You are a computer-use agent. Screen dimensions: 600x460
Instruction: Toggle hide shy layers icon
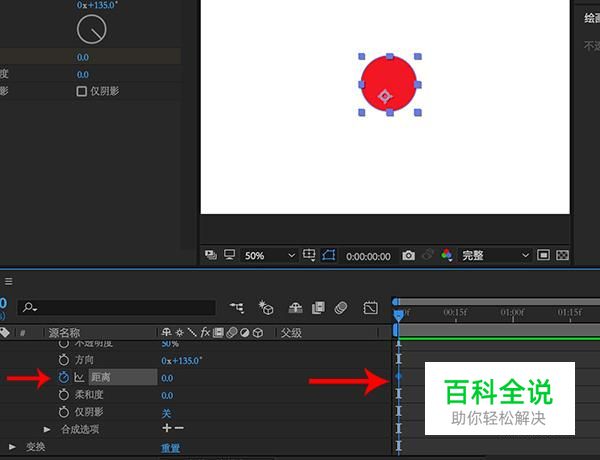[x=295, y=308]
